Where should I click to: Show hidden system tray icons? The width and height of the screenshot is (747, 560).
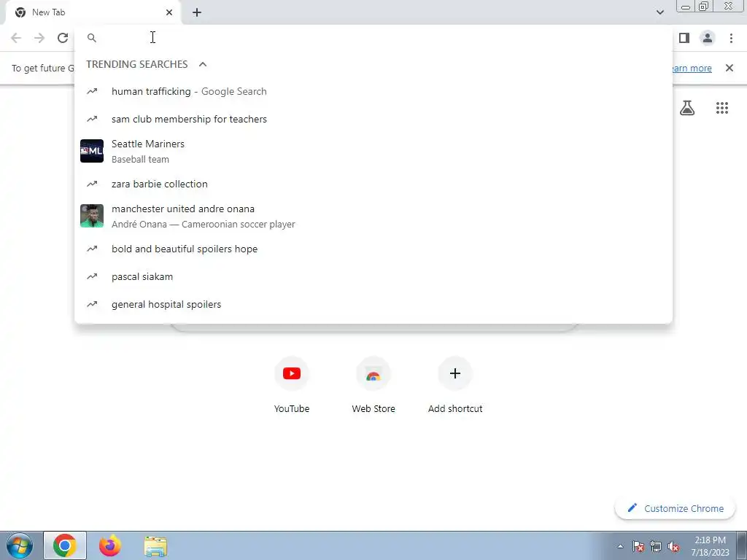620,546
